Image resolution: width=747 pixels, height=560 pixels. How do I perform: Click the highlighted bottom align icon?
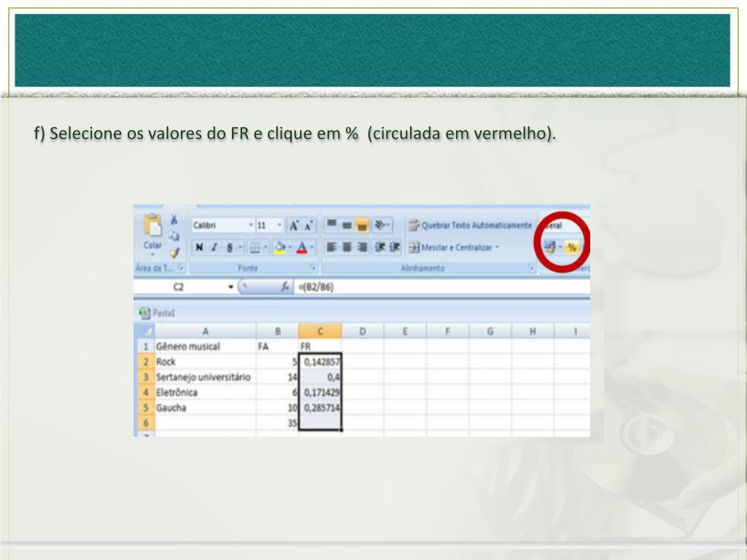pyautogui.click(x=362, y=225)
